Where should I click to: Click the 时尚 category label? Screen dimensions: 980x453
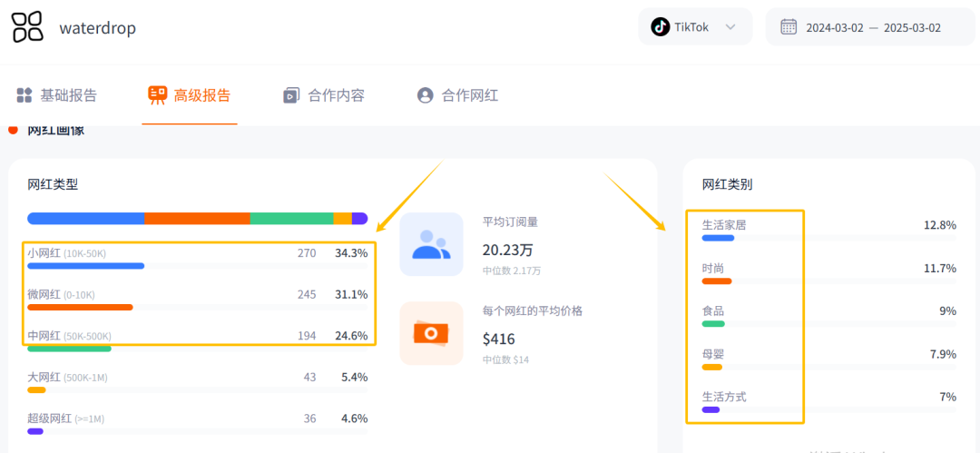(x=713, y=268)
